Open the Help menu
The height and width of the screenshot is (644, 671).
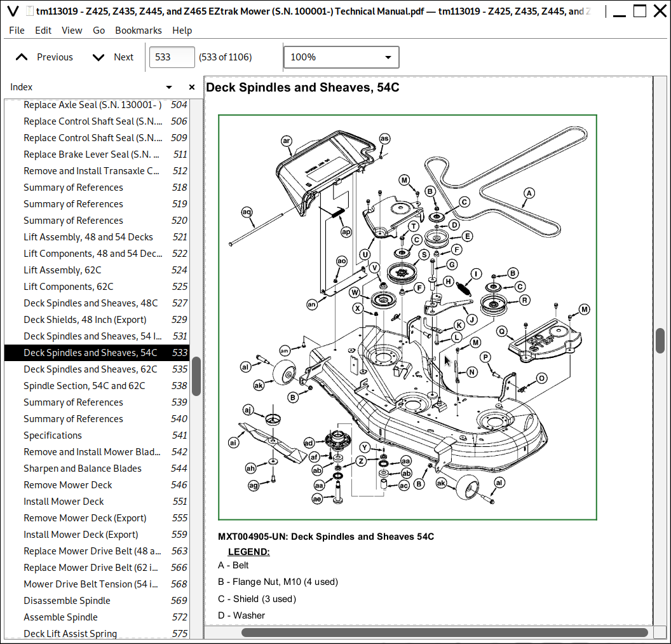click(182, 31)
